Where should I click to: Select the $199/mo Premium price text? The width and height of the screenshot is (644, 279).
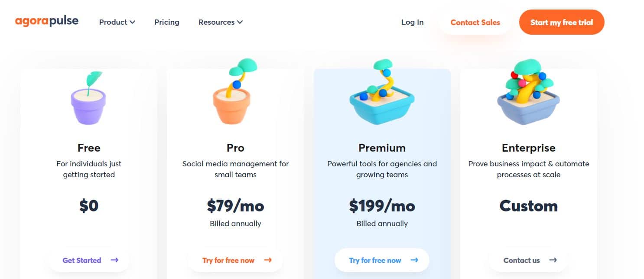[382, 206]
